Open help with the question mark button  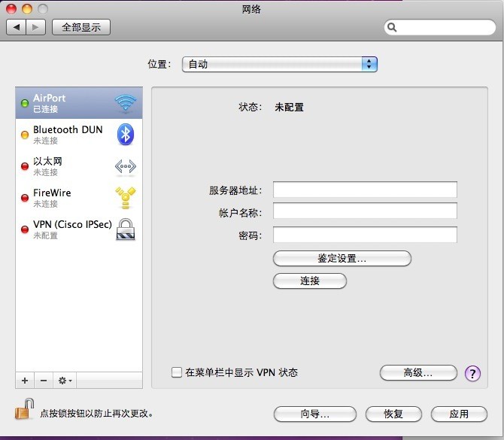click(x=472, y=373)
